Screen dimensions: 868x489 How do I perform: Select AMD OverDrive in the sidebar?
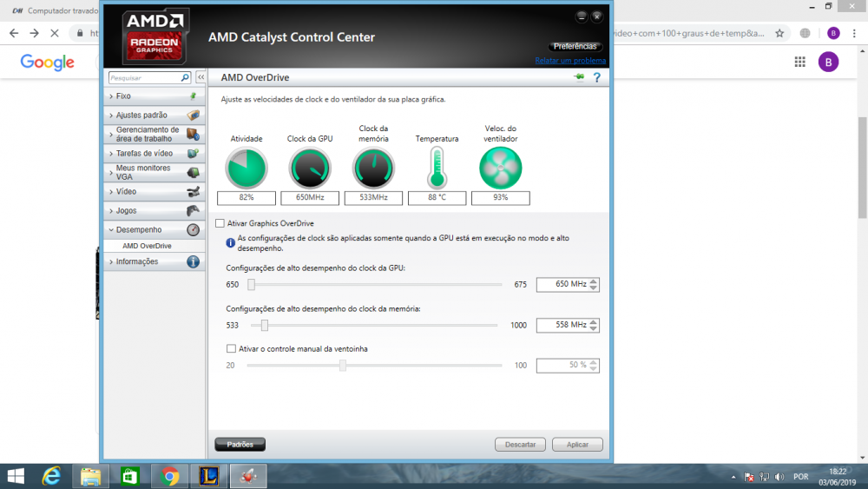[147, 246]
